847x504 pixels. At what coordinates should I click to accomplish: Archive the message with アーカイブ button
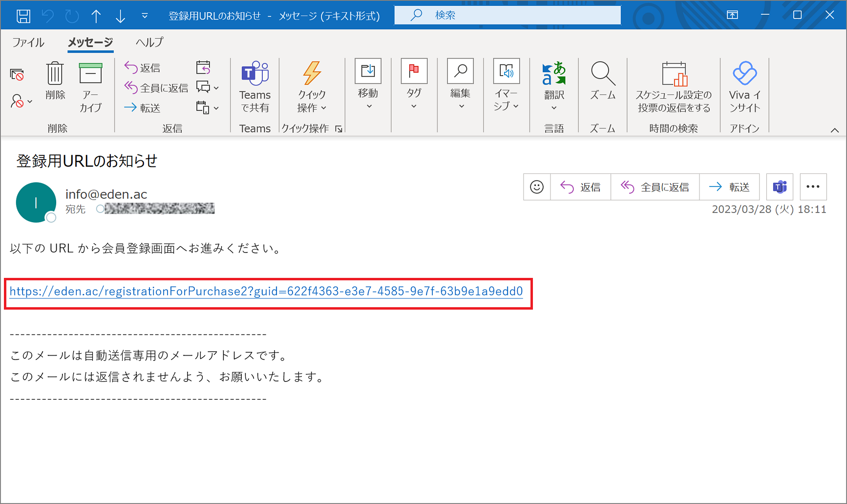90,87
